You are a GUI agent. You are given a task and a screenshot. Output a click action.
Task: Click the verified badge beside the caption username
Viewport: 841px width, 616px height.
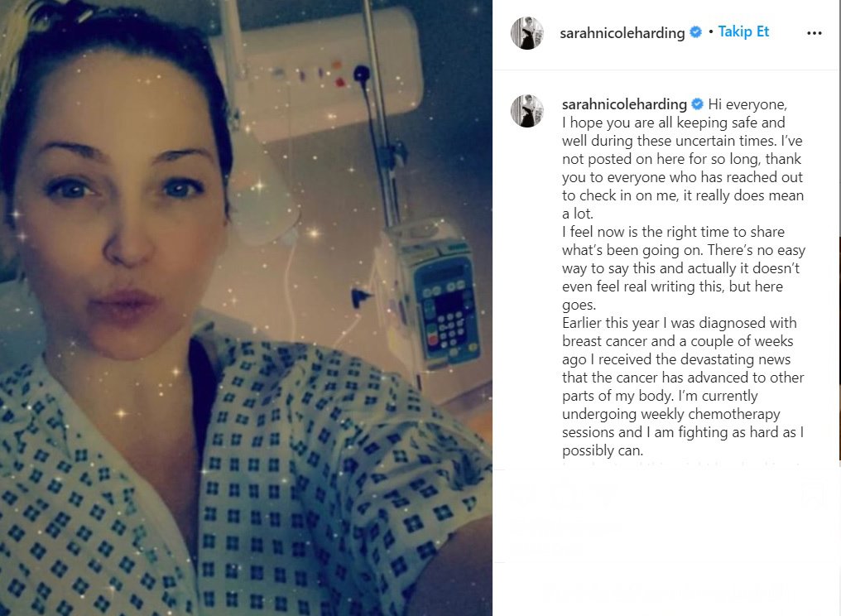pos(697,103)
